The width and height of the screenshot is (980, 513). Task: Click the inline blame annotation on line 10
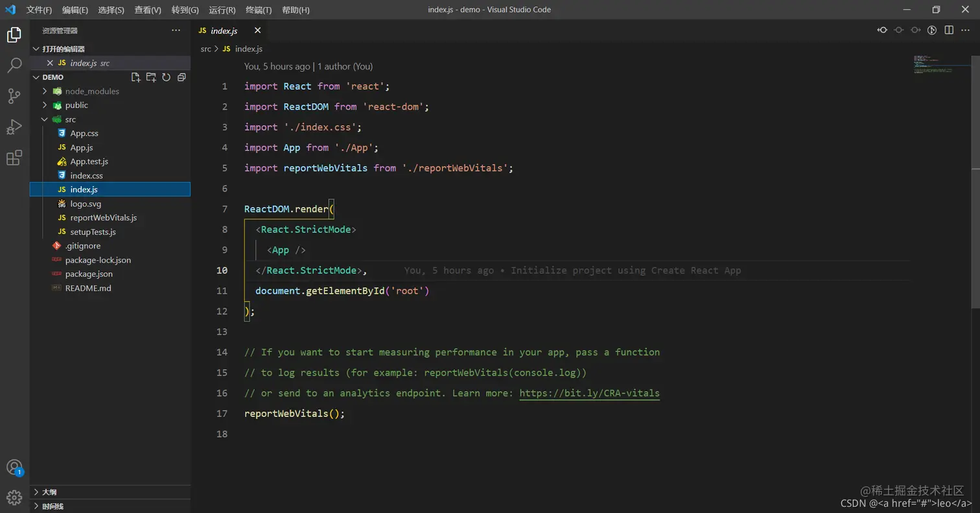click(572, 270)
